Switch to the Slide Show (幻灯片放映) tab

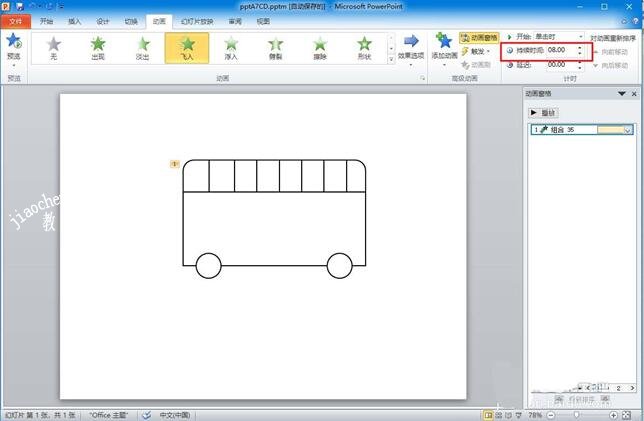pos(197,21)
